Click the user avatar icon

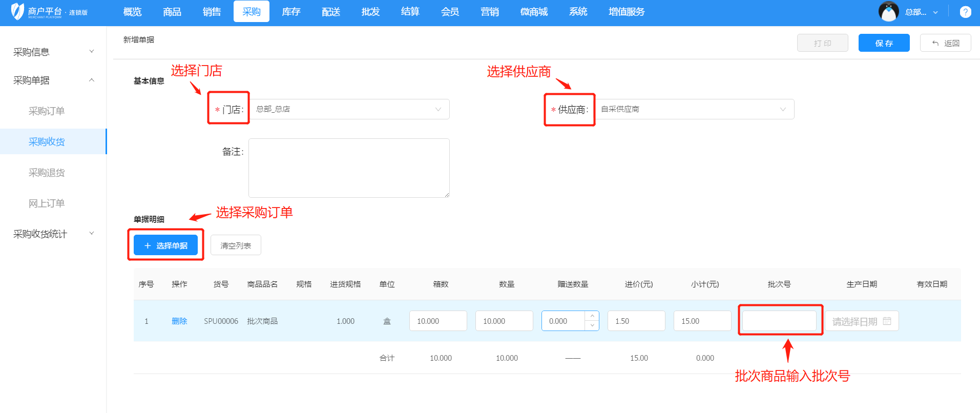[x=888, y=12]
